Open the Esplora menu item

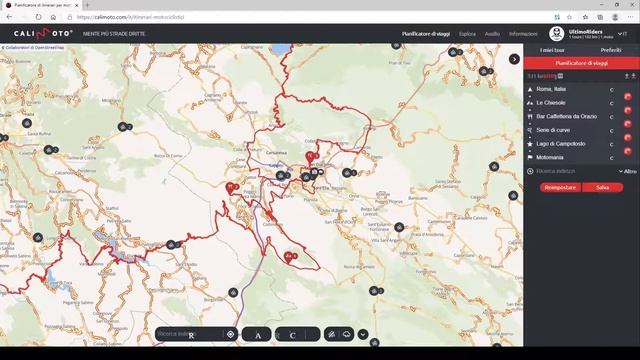click(467, 34)
